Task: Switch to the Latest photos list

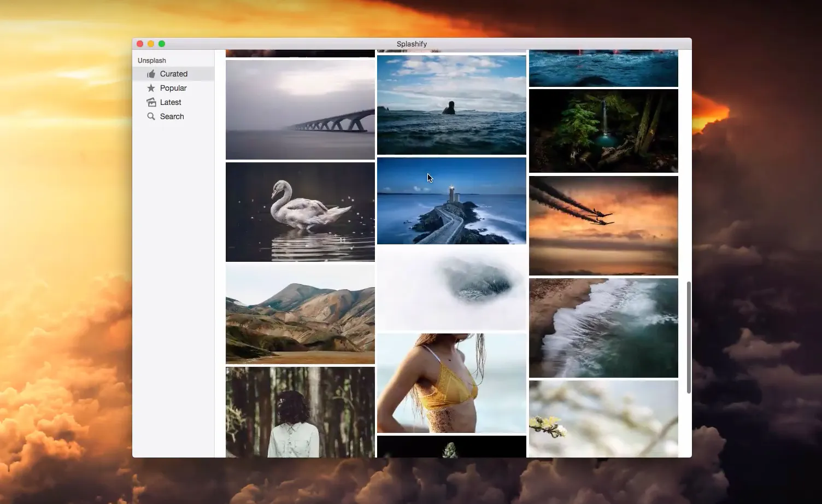Action: (x=173, y=102)
